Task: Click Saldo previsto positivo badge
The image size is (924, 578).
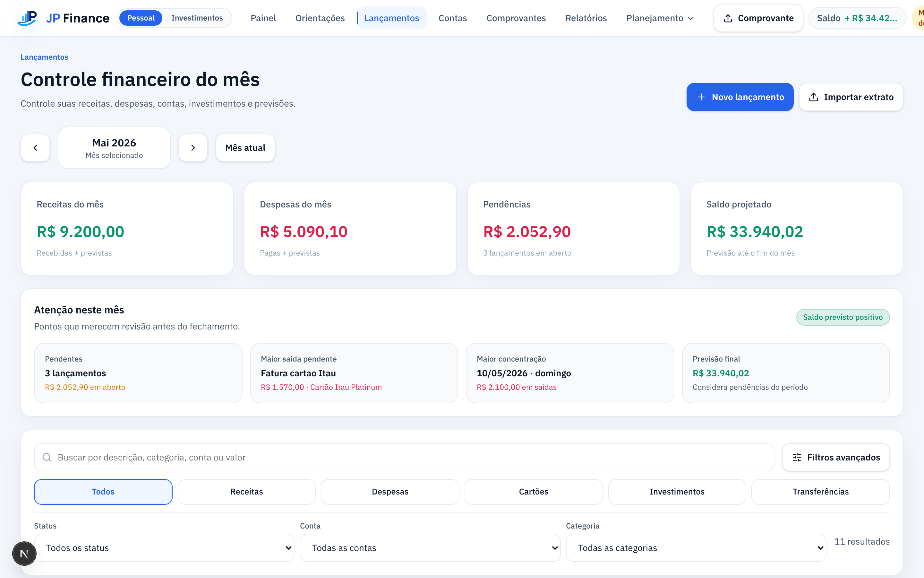Action: (x=843, y=317)
